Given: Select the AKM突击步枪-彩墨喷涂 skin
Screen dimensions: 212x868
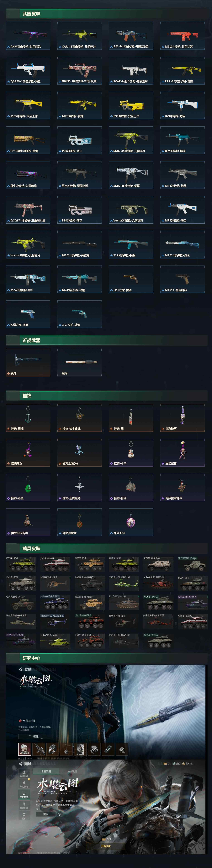Looking at the screenshot, I should (x=28, y=36).
